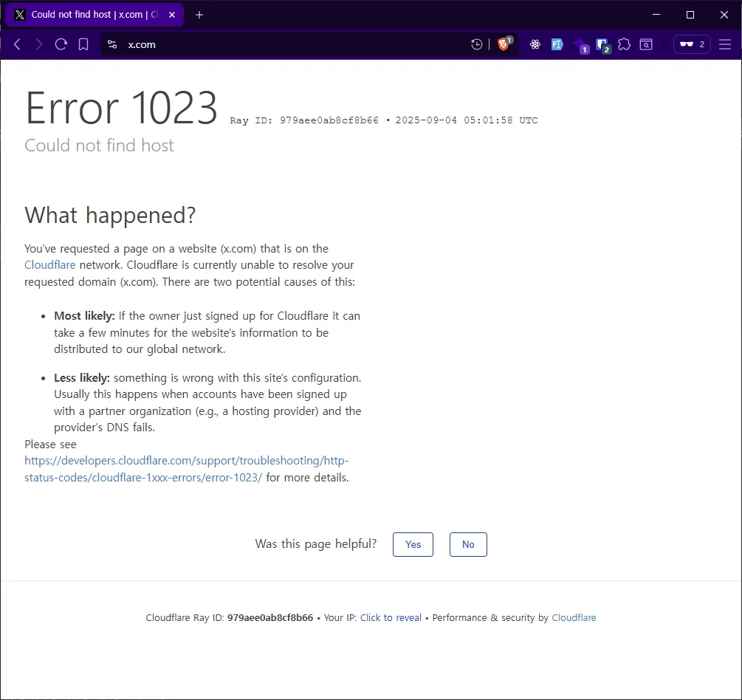Open the Brave Shields lion icon
Screen dimensions: 742x700
click(x=504, y=44)
